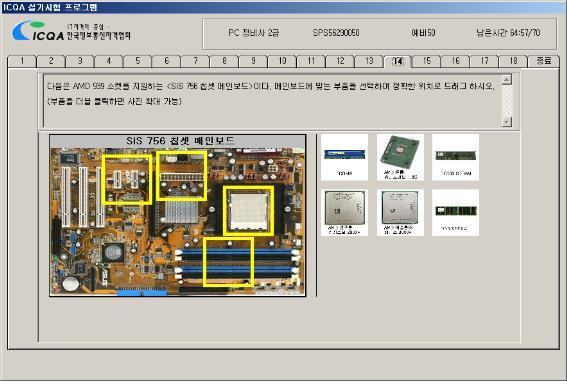Click the exam ID 'SPS56290050'
The width and height of the screenshot is (567, 385).
click(x=336, y=33)
